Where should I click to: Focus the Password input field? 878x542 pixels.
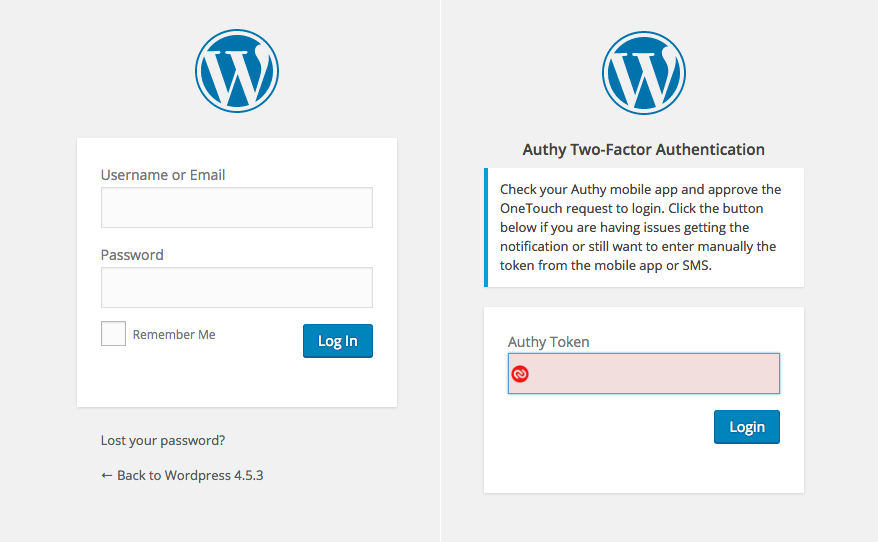237,288
